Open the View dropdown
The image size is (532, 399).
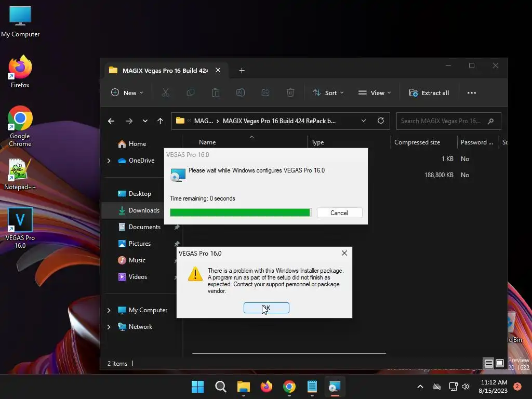[375, 92]
